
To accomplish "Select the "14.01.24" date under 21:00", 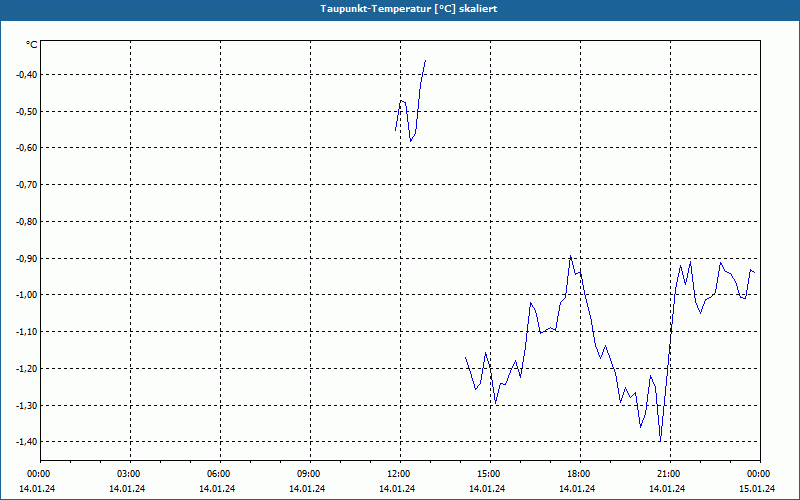I will [667, 489].
